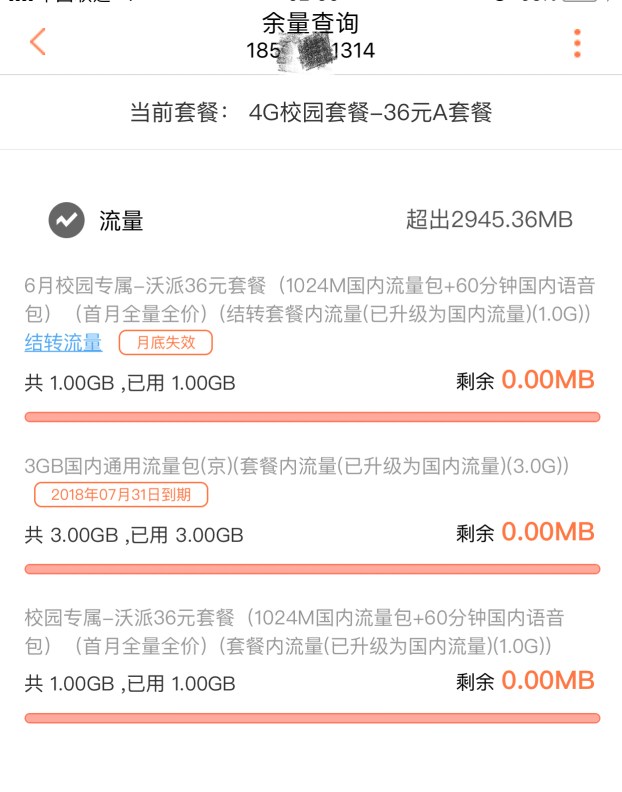Tap 共 3.00GB, 已用 3.00GB usage text
The height and width of the screenshot is (792, 622).
coord(134,535)
